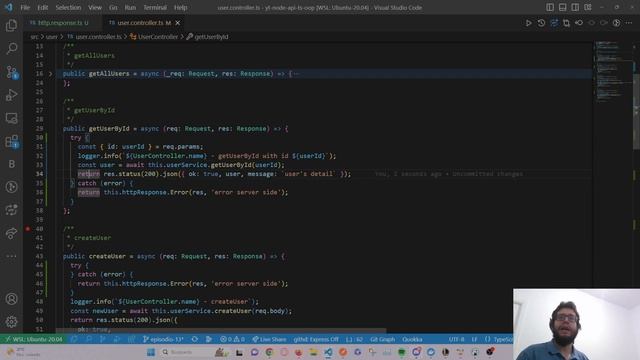Open the Source Control view
The height and width of the screenshot is (360, 640).
11,72
